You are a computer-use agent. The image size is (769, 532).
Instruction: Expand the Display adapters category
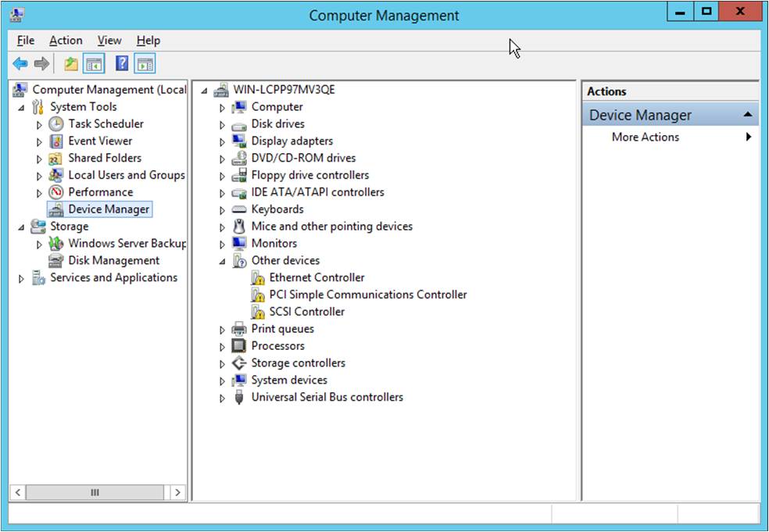pyautogui.click(x=222, y=142)
